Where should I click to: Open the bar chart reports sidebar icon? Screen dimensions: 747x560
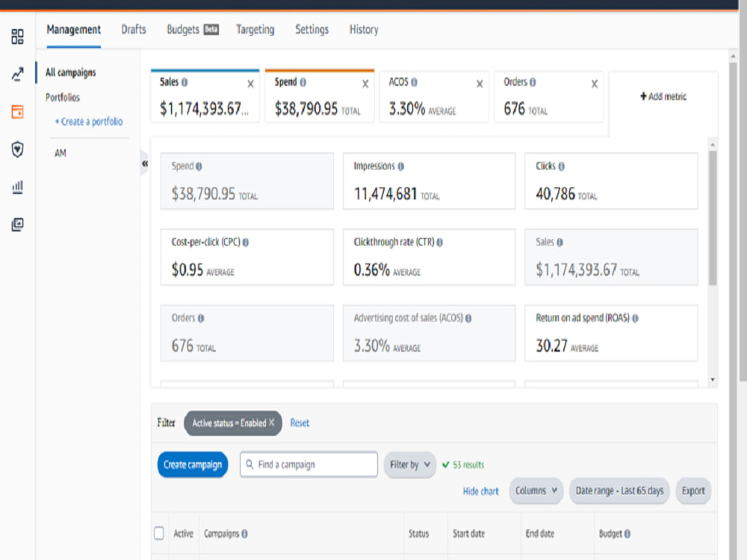pyautogui.click(x=18, y=187)
